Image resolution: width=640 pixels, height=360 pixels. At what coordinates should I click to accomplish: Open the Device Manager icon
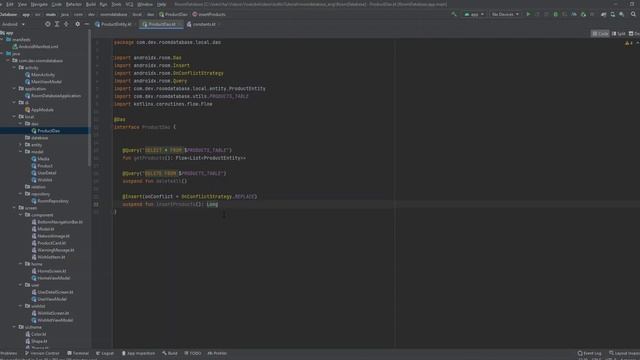[613, 14]
